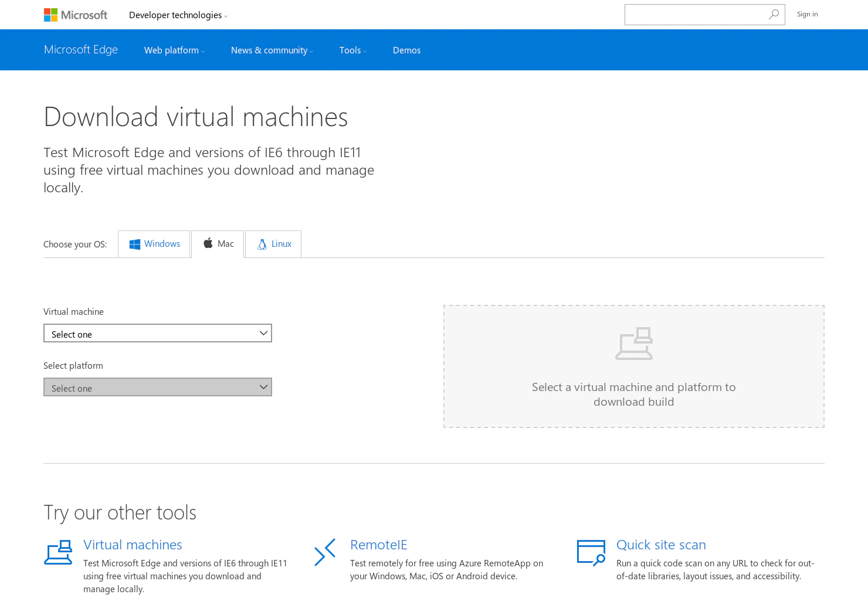Click the 'Virtual machine' field label
This screenshot has height=608, width=868.
coord(73,312)
